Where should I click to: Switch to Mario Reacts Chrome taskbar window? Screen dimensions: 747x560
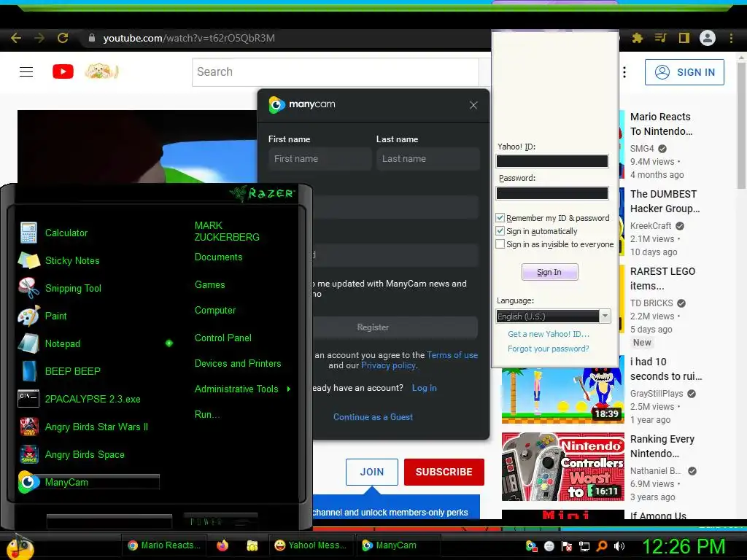pyautogui.click(x=163, y=545)
